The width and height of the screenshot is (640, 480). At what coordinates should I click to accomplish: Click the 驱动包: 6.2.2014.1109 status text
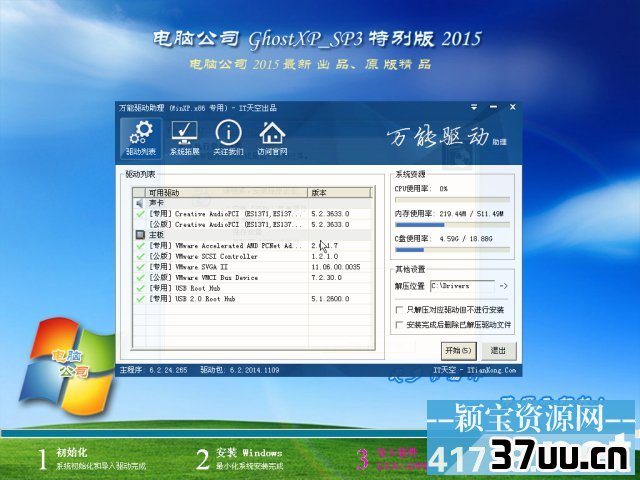pos(240,370)
